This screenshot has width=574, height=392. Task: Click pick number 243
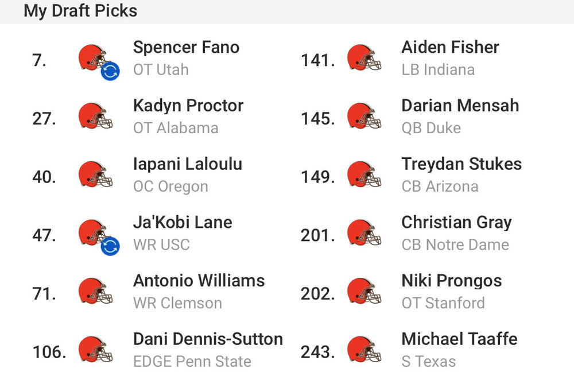pos(318,352)
